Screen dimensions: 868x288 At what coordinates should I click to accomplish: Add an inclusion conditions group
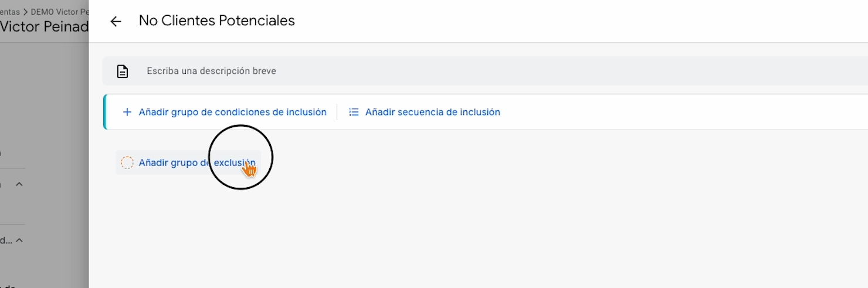coord(232,112)
